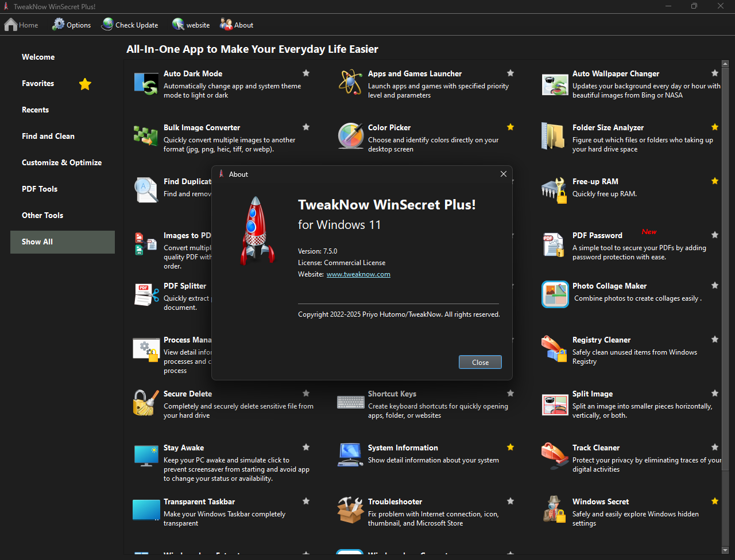Open the Favorites section

[x=63, y=83]
